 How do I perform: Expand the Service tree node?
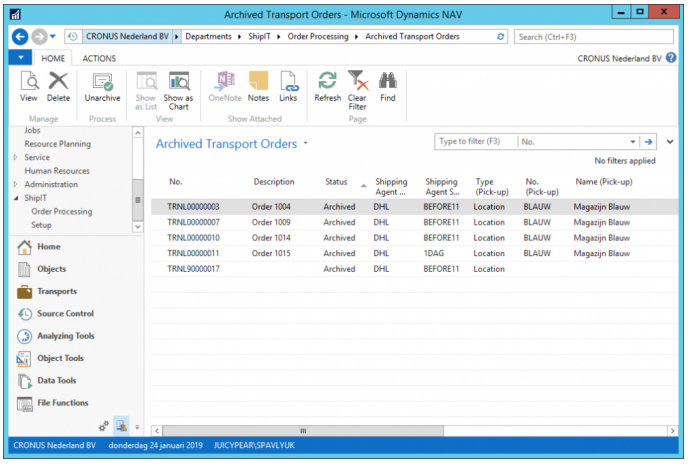pos(15,157)
